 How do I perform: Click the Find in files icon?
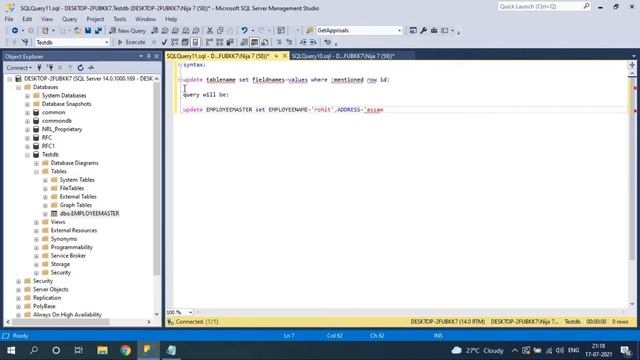(310, 31)
